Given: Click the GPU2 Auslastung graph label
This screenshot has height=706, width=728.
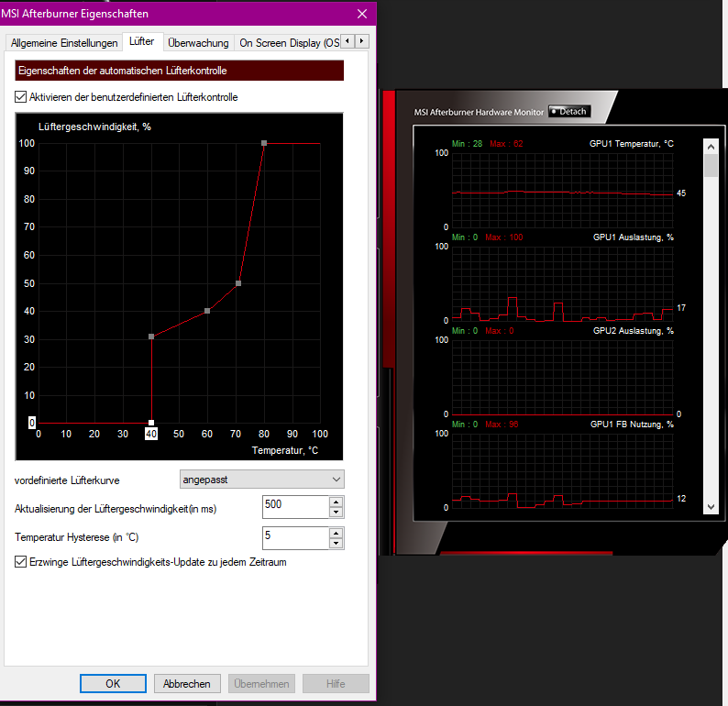Looking at the screenshot, I should pyautogui.click(x=634, y=331).
